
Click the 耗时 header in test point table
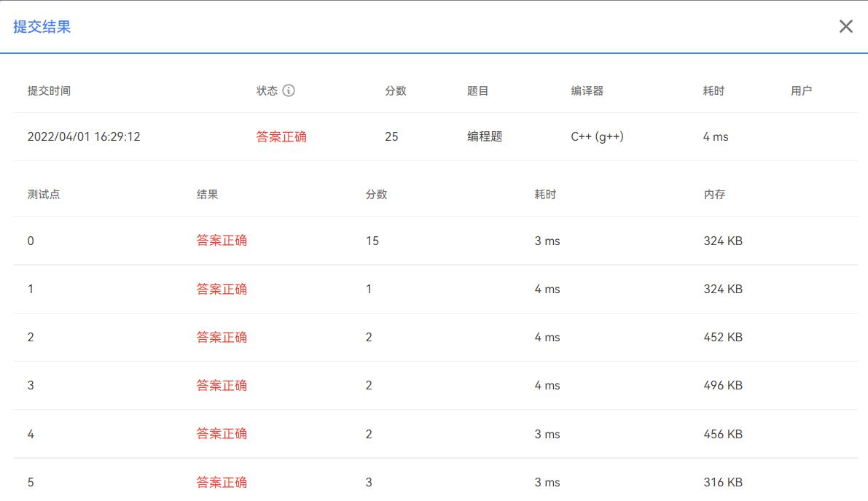545,195
